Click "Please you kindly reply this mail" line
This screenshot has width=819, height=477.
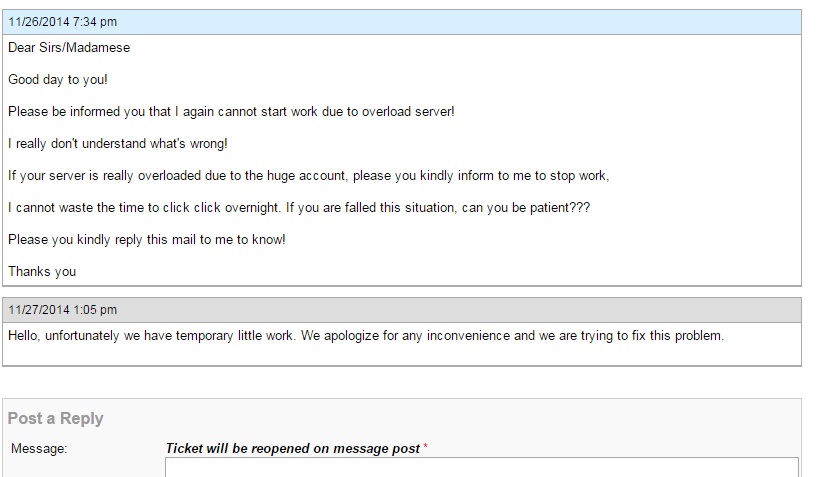[x=147, y=240]
